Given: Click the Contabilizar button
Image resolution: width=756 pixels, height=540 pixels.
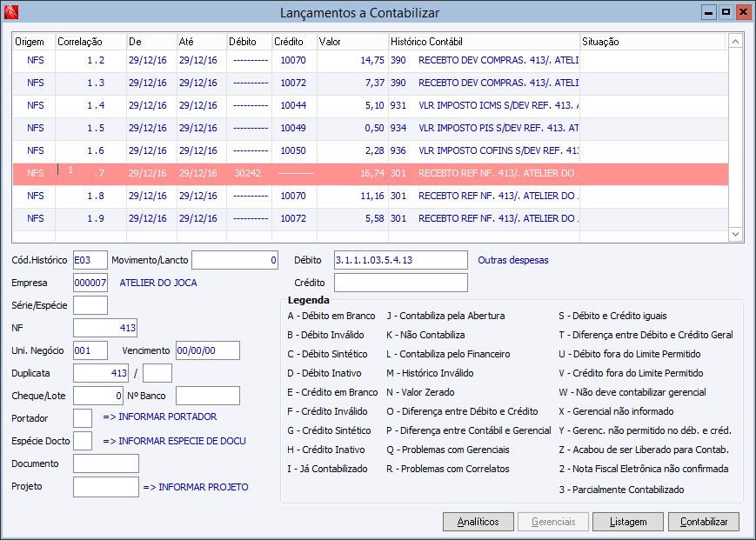Looking at the screenshot, I should click(x=703, y=522).
